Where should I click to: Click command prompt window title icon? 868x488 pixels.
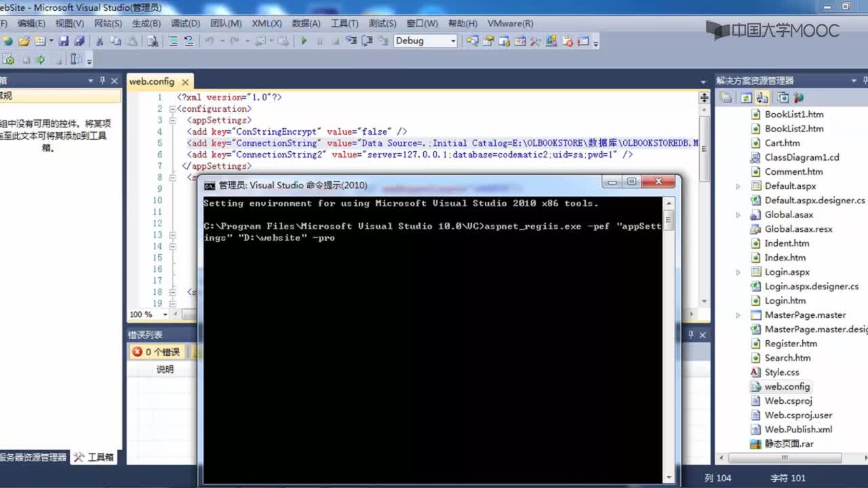[x=210, y=185]
